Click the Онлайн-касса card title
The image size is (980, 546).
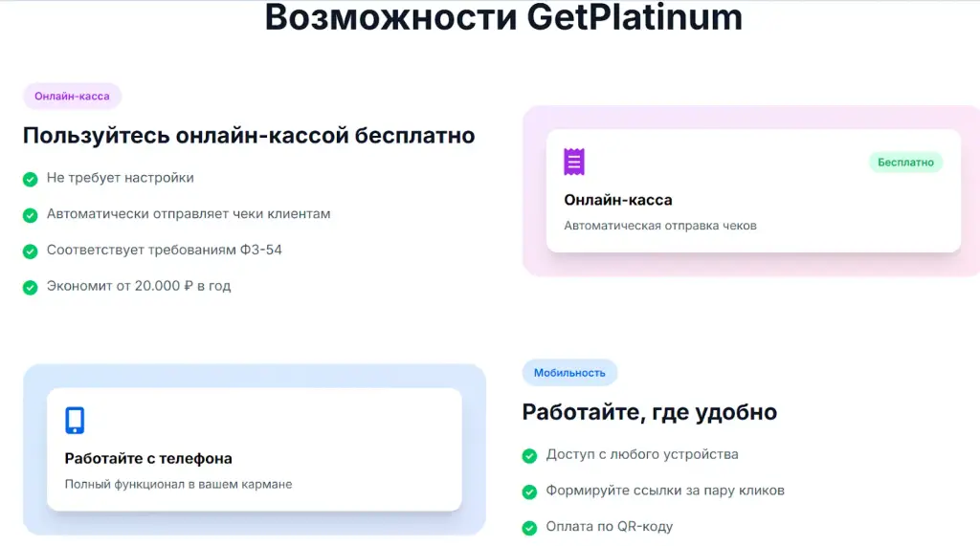click(x=618, y=200)
